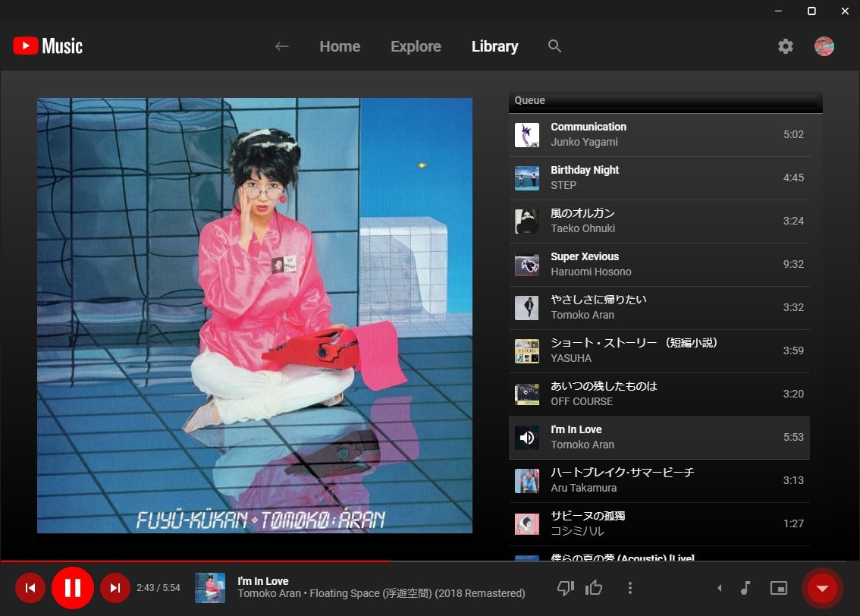This screenshot has width=860, height=616.
Task: Open the Library tab
Action: 494,46
